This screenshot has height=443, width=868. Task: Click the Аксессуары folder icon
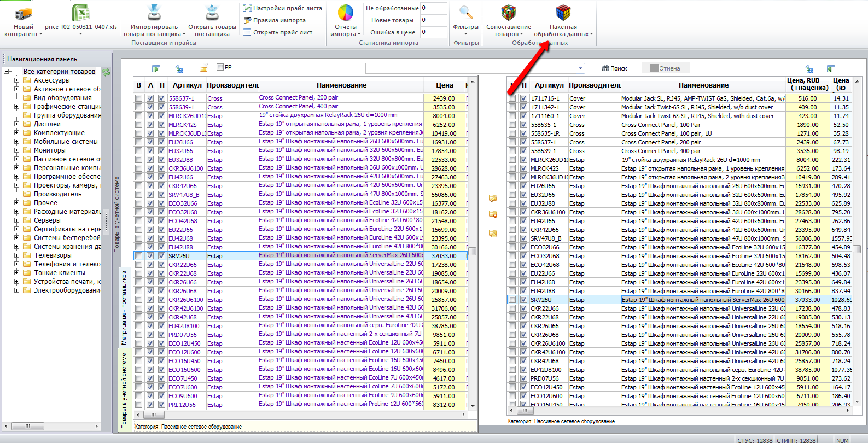(26, 80)
